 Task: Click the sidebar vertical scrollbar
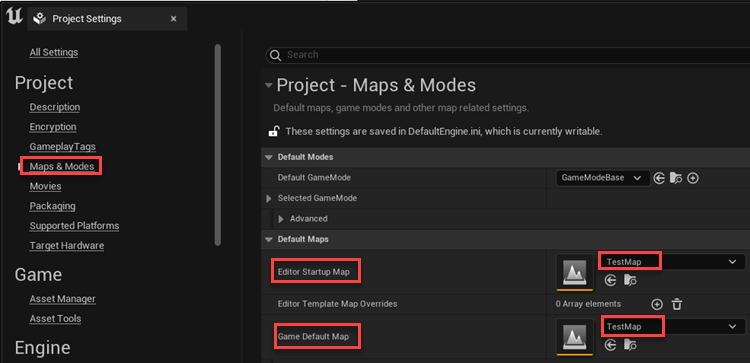click(x=218, y=145)
